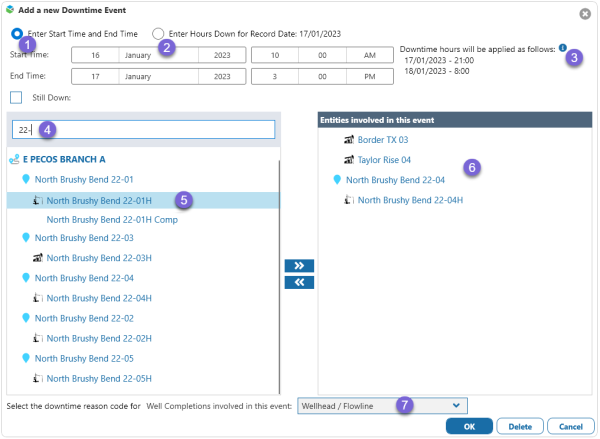The image size is (600, 439).
Task: Click the info icon beside downtime hours
Action: [562, 47]
